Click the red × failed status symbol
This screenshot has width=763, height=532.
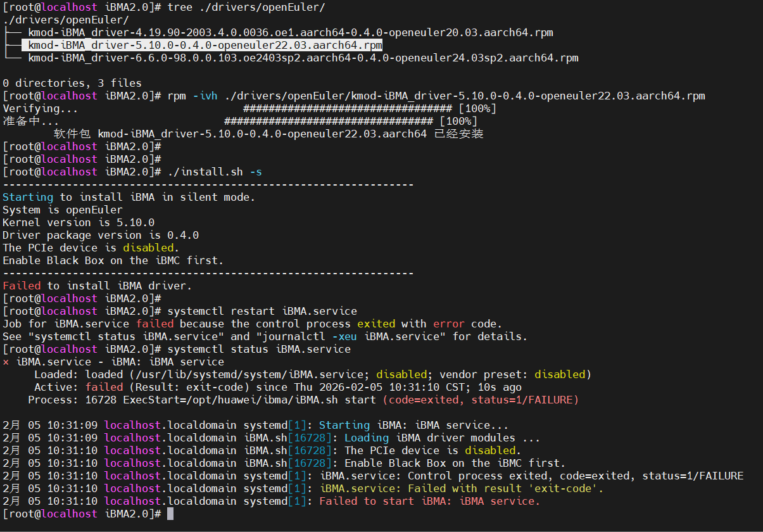(6, 362)
